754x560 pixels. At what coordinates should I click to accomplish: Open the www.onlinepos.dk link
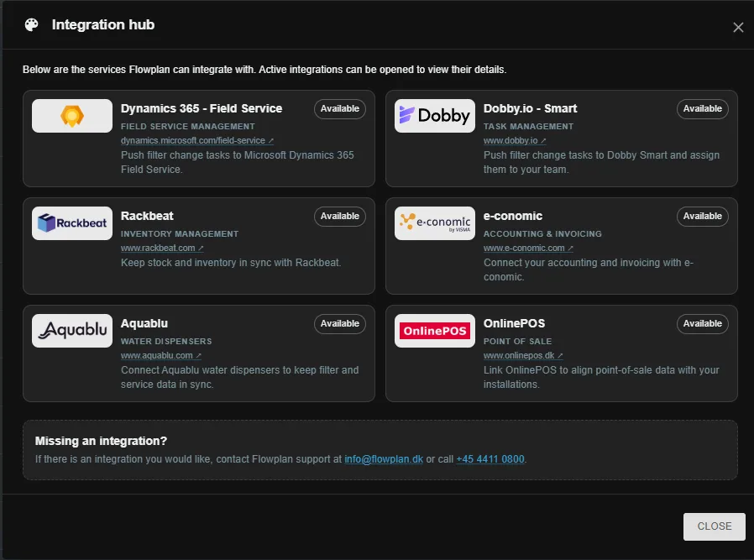tap(523, 356)
